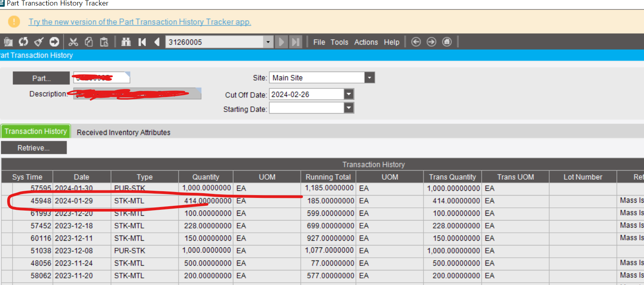The height and width of the screenshot is (285, 644).
Task: Go to next record arrow icon
Action: click(281, 42)
